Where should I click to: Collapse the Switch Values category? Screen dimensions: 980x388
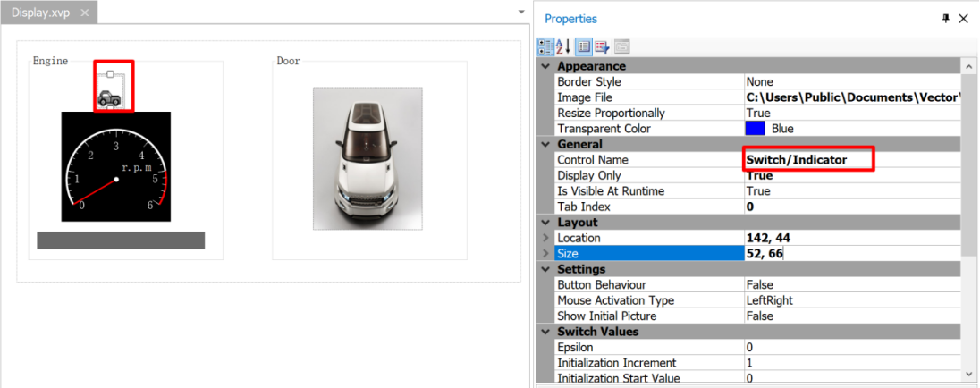545,332
